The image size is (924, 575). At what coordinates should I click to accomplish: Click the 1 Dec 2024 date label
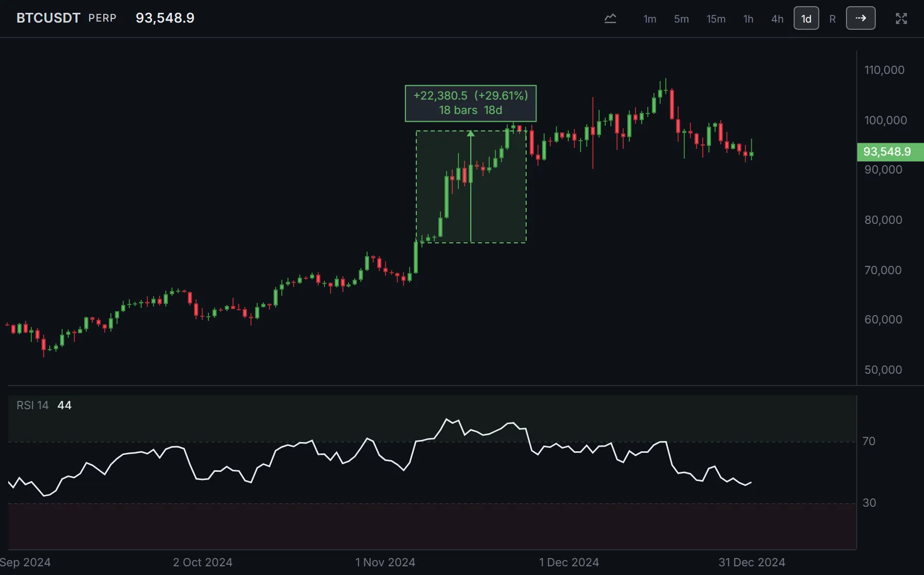[x=569, y=562]
